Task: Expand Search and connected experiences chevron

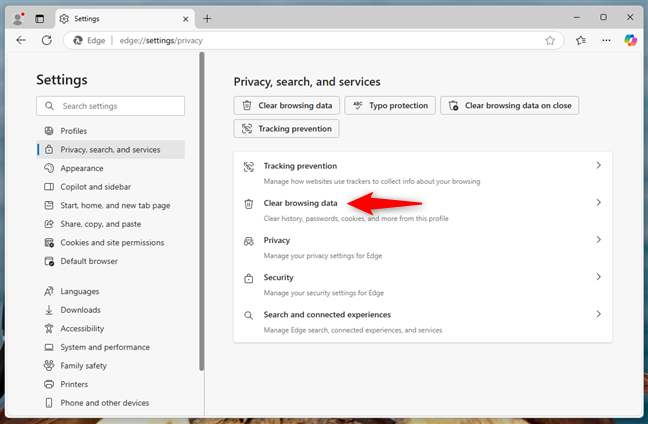Action: (598, 314)
